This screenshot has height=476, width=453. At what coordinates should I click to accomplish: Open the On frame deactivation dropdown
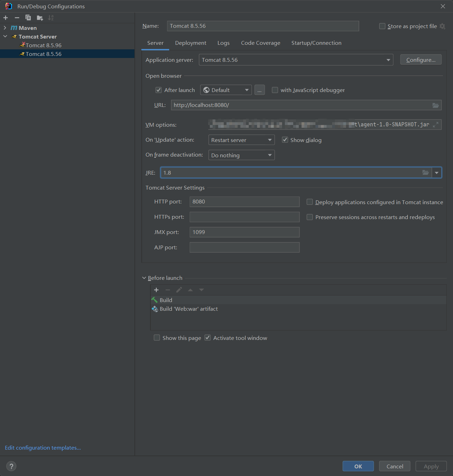241,155
